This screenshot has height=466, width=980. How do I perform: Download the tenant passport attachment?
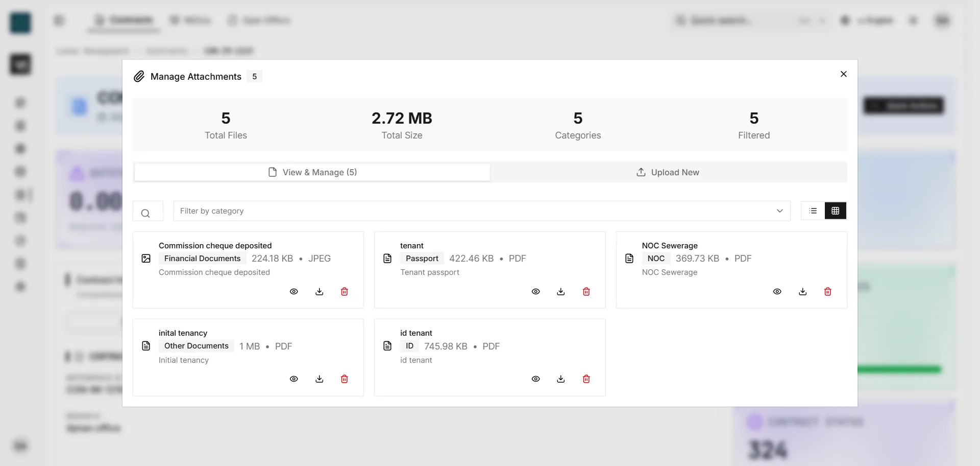pos(560,292)
